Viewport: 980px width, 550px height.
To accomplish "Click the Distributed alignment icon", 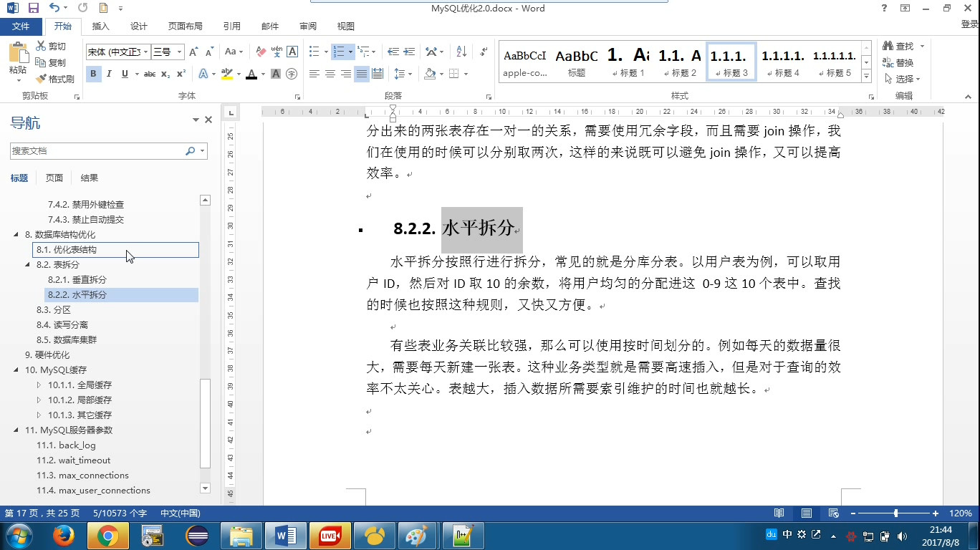I will click(x=378, y=74).
